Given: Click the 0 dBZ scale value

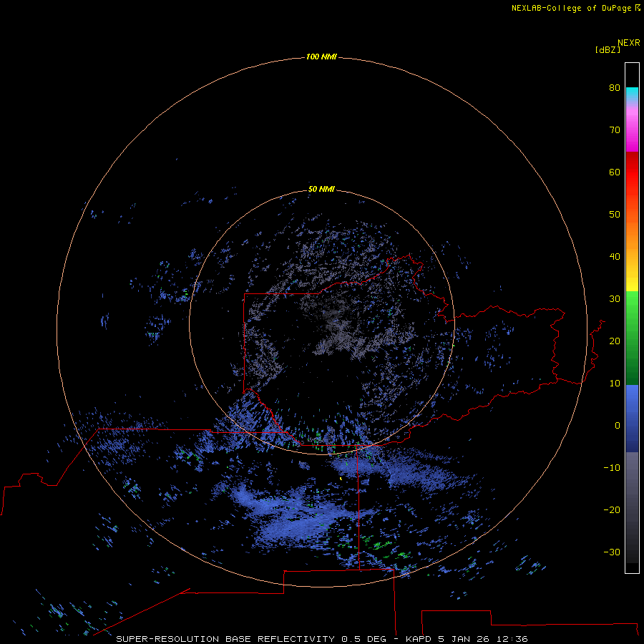Looking at the screenshot, I should pos(618,426).
